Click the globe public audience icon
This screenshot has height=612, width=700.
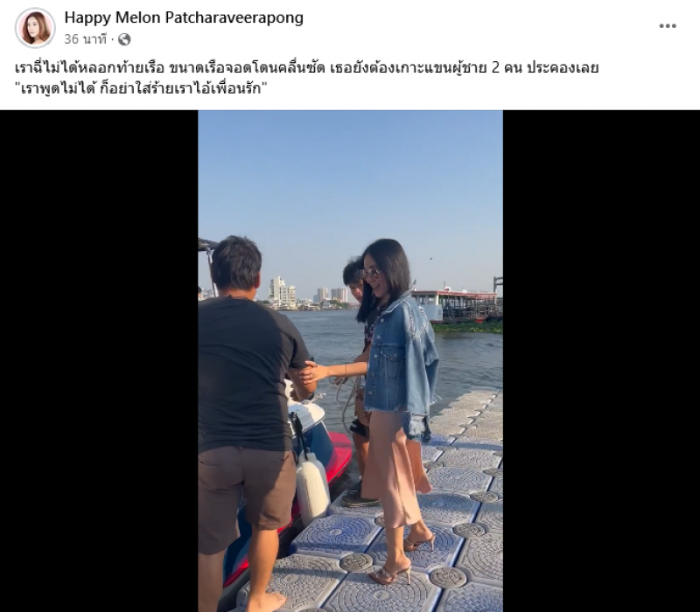[124, 39]
